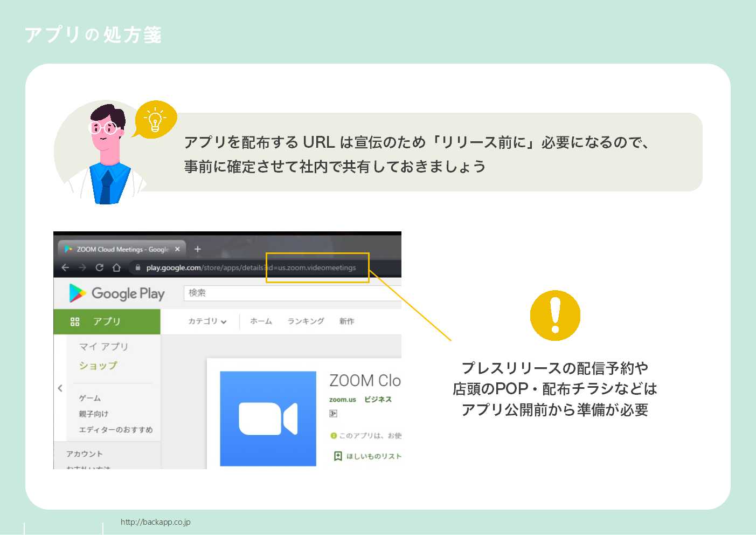Click the blue Zoom app icon thumbnail
The height and width of the screenshot is (535, 756).
268,419
